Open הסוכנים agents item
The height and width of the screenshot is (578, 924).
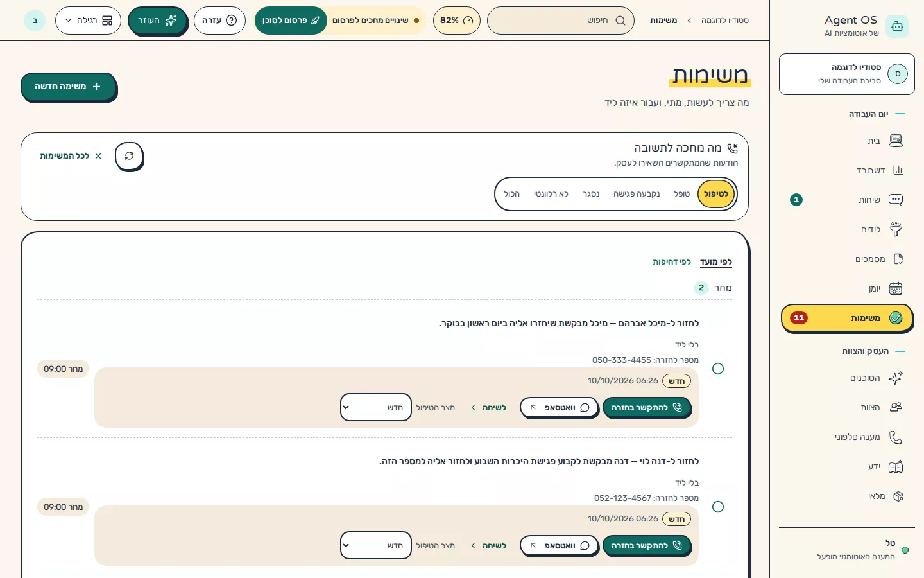coord(847,378)
